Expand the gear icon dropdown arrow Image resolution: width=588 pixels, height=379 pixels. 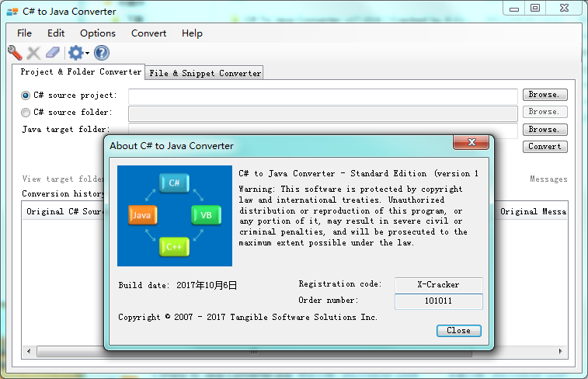(87, 54)
